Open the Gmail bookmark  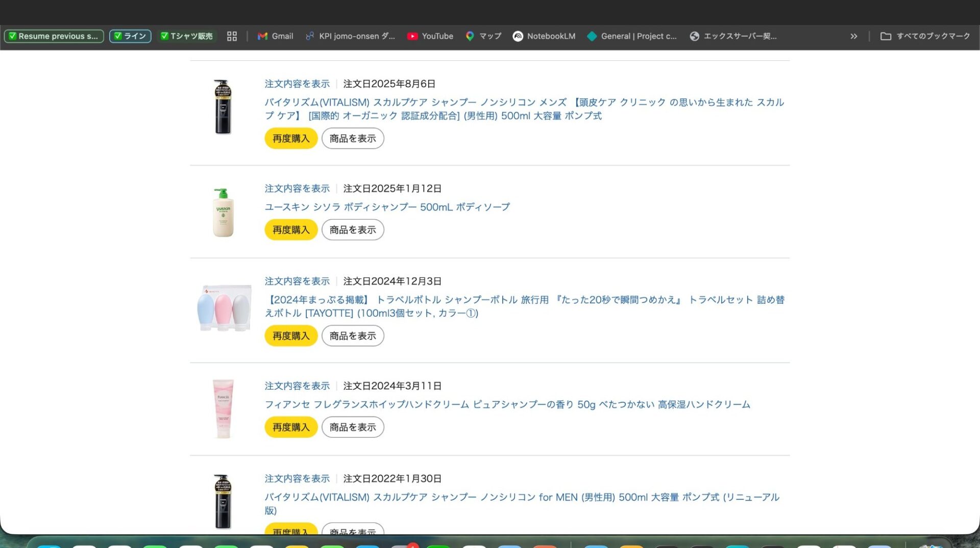(275, 36)
